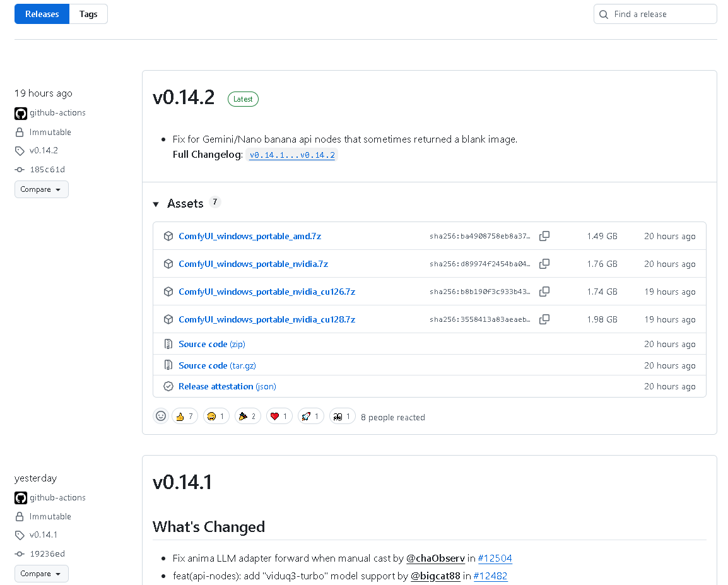Screen dimensions: 728x585
Task: Open github-actions profile for v0.14.1
Action: 57,498
